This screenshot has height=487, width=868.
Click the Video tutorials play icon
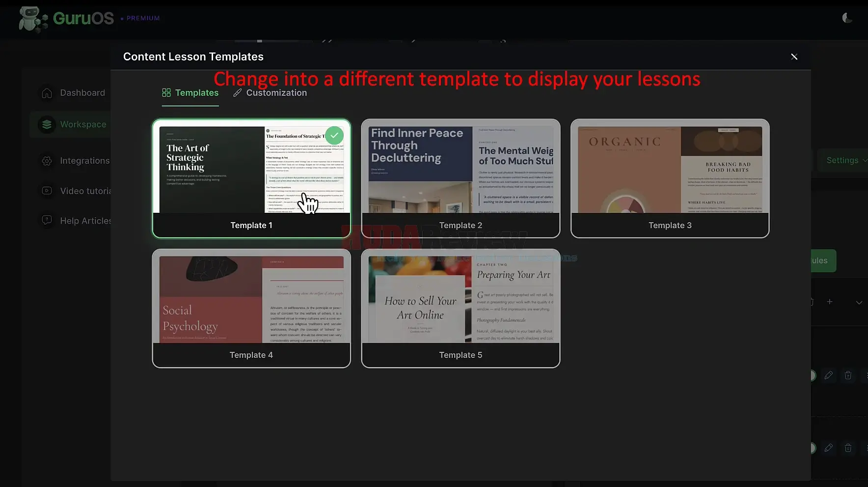[47, 191]
